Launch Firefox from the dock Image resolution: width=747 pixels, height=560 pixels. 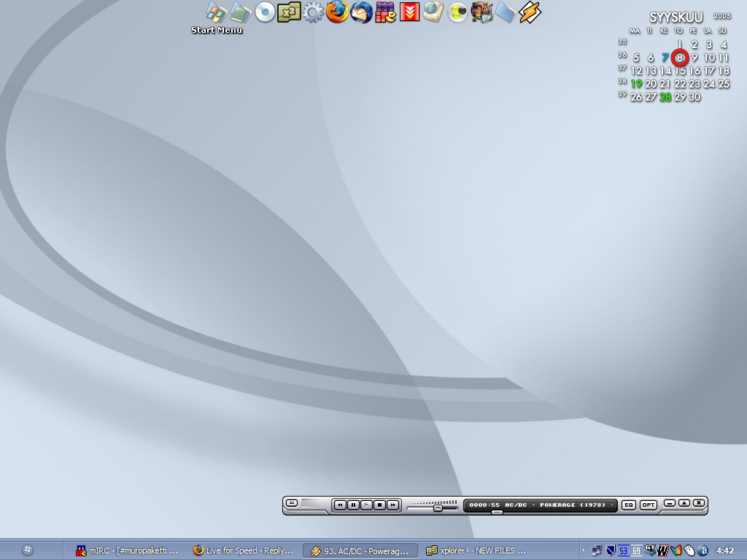(x=337, y=12)
